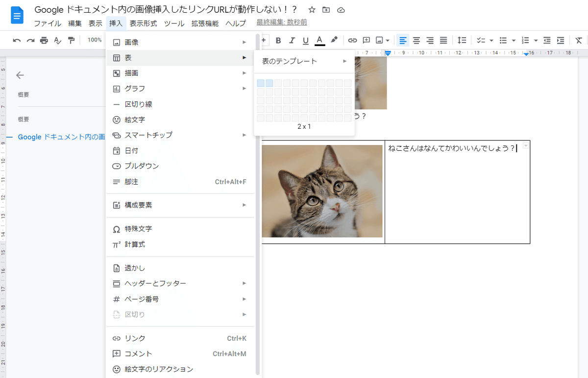Select the paint format tool
Image resolution: width=588 pixels, height=378 pixels.
tap(70, 41)
